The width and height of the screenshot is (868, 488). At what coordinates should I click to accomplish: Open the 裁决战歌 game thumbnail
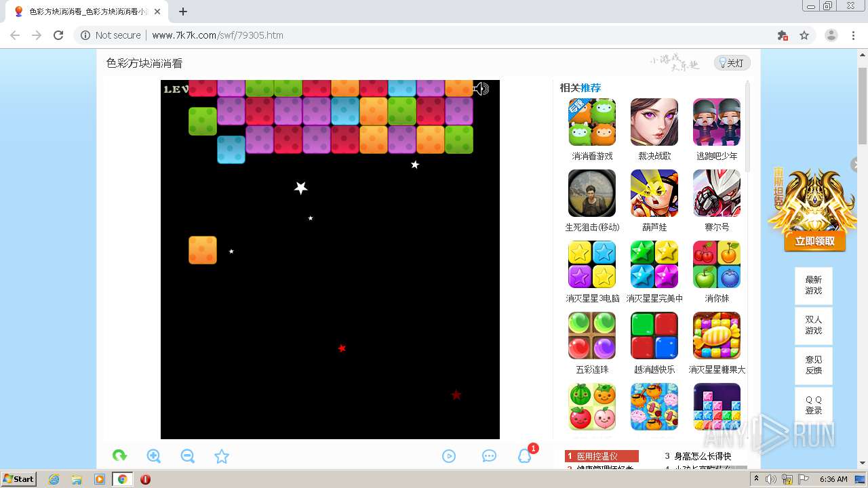click(x=654, y=122)
